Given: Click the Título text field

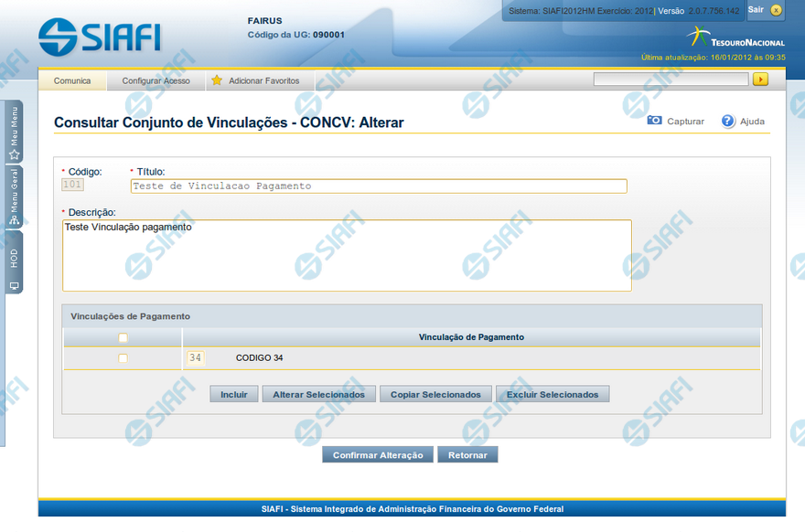Looking at the screenshot, I should coord(379,186).
